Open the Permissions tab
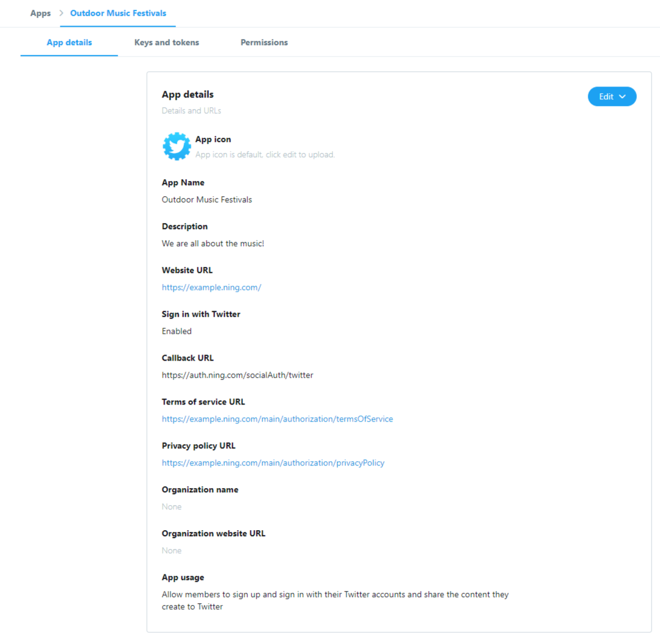The height and width of the screenshot is (644, 660). pyautogui.click(x=264, y=43)
